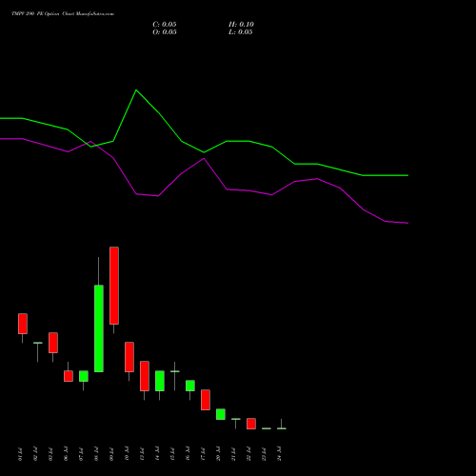Image resolution: width=476 pixels, height=476 pixels.
Task: Select the low value L: 0.05
Action: click(241, 32)
